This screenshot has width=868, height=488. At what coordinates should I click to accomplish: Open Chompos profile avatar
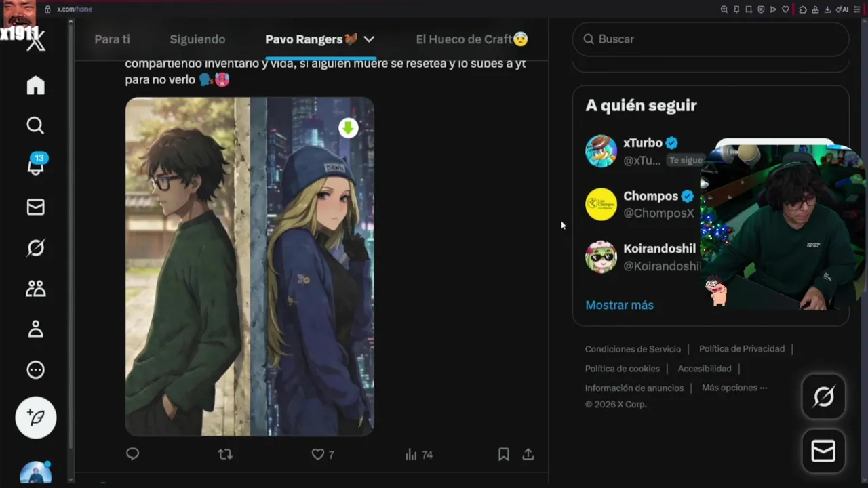[x=601, y=204]
